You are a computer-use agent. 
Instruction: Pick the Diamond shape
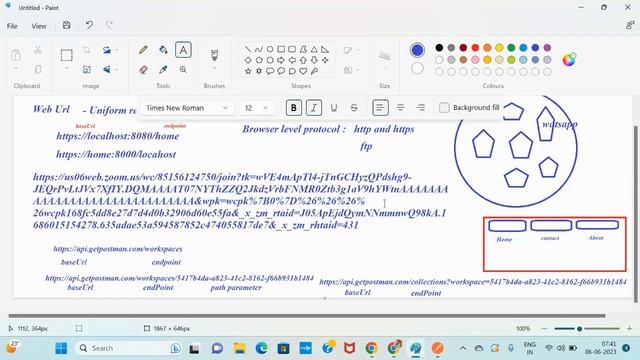pos(248,60)
